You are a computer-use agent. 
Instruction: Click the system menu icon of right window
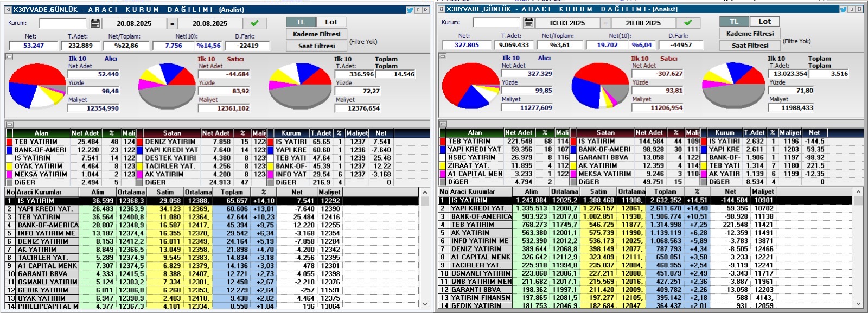coord(442,9)
